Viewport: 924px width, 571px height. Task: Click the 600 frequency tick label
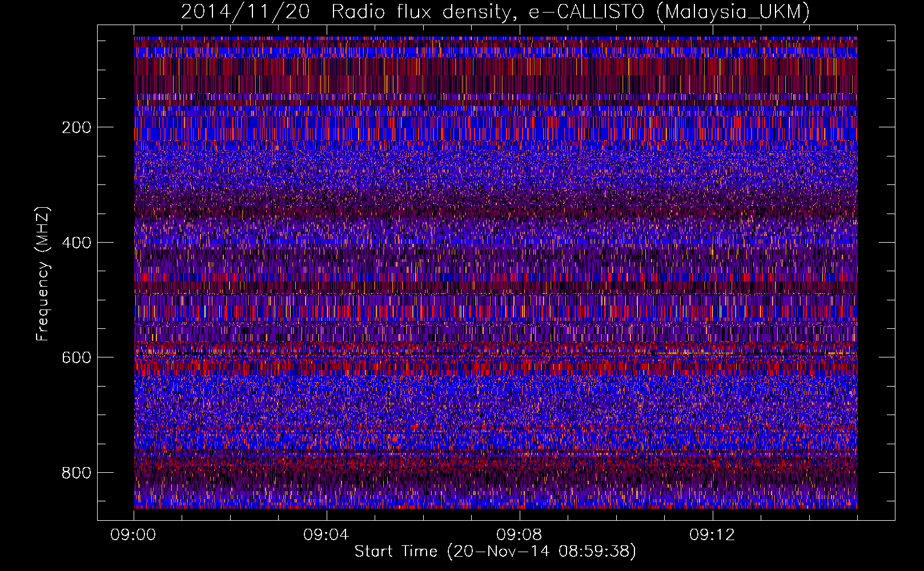[77, 357]
